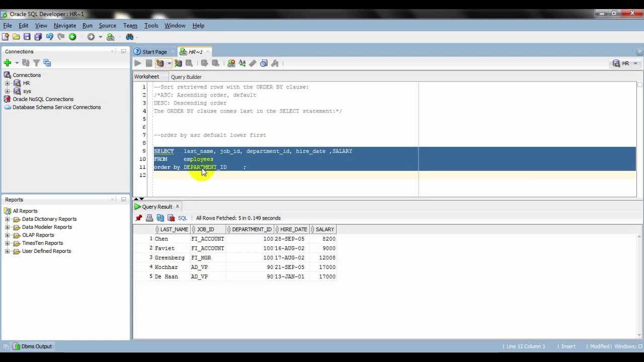Minimize the Connections panel
Image resolution: width=644 pixels, height=362 pixels.
coord(123,51)
